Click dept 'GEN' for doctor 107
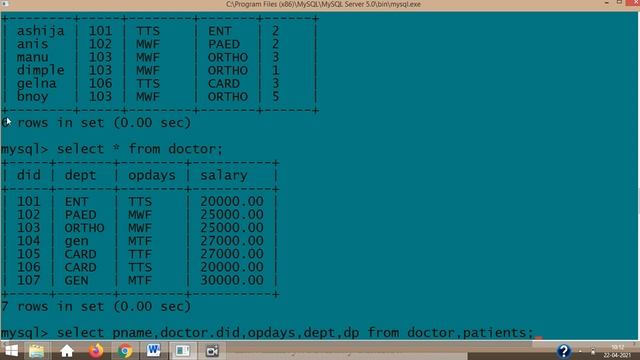The height and width of the screenshot is (360, 640). click(x=76, y=280)
